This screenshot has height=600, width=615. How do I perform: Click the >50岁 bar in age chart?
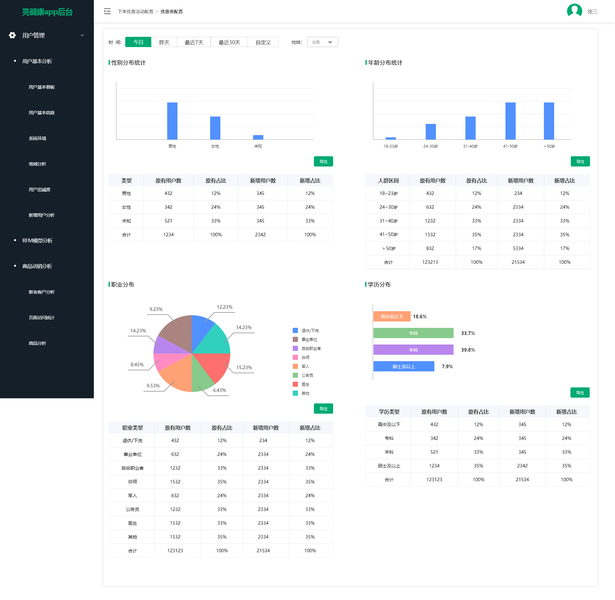point(549,121)
